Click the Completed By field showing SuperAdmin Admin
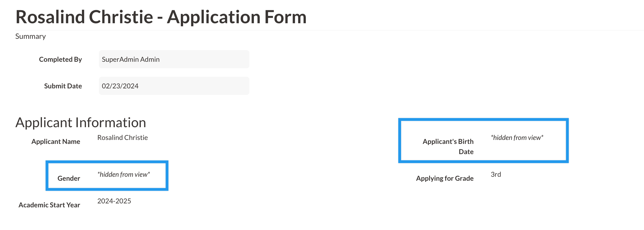 pos(174,59)
